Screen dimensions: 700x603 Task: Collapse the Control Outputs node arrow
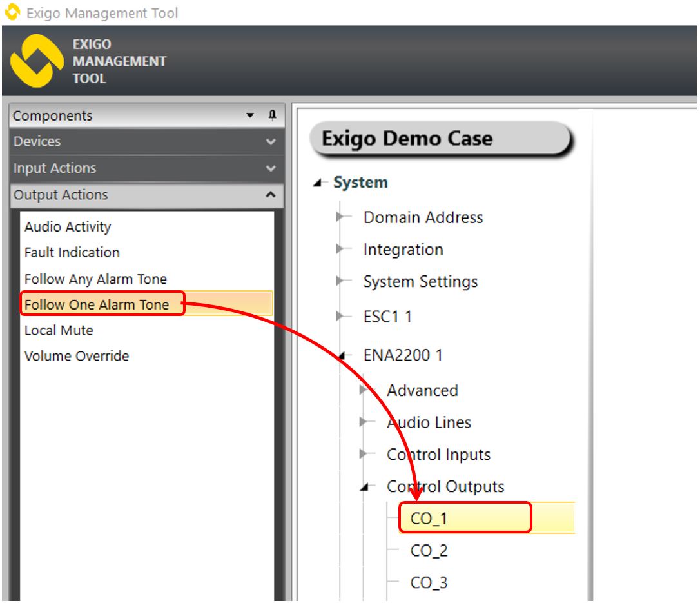365,487
